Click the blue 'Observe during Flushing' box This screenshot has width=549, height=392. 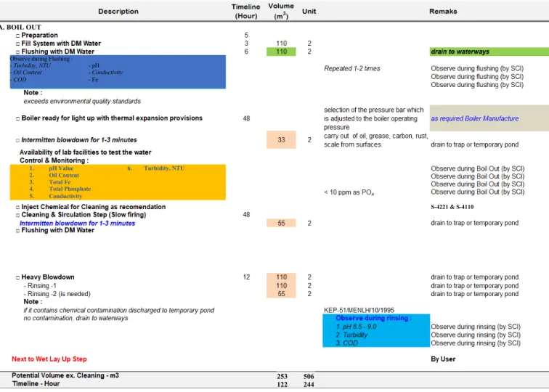point(118,72)
